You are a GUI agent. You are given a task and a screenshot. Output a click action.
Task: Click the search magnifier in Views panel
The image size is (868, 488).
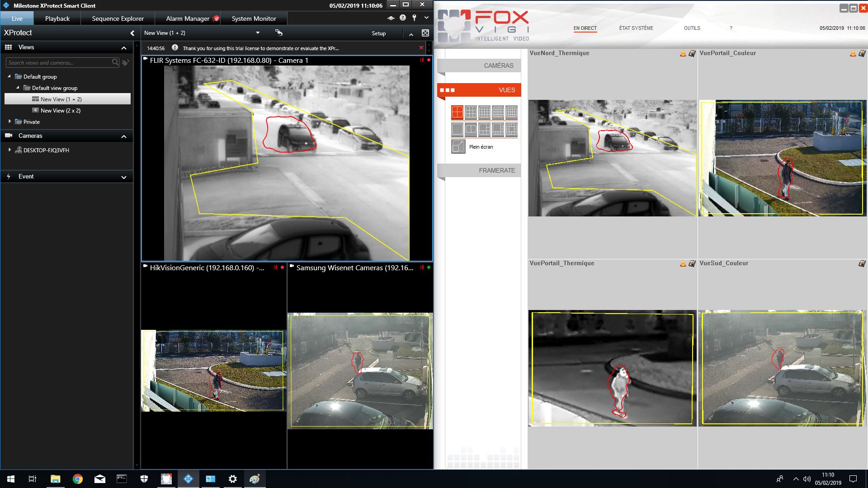click(115, 62)
